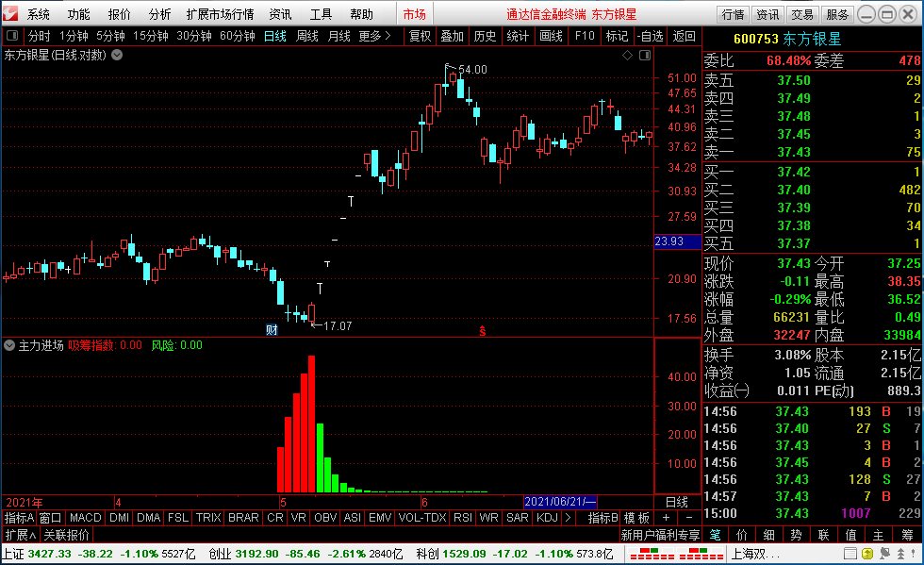Select the MACD indicator tab

(x=85, y=518)
